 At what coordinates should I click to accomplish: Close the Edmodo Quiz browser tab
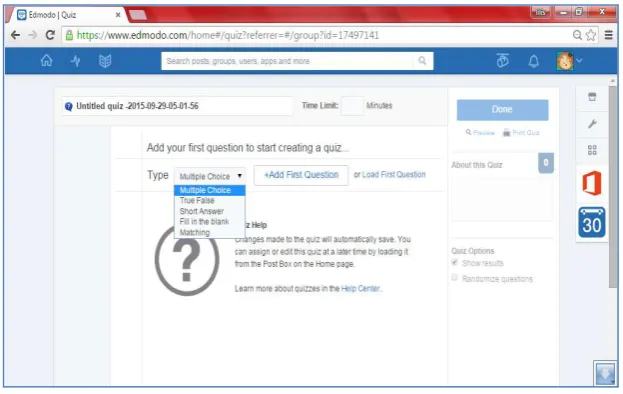pyautogui.click(x=118, y=15)
